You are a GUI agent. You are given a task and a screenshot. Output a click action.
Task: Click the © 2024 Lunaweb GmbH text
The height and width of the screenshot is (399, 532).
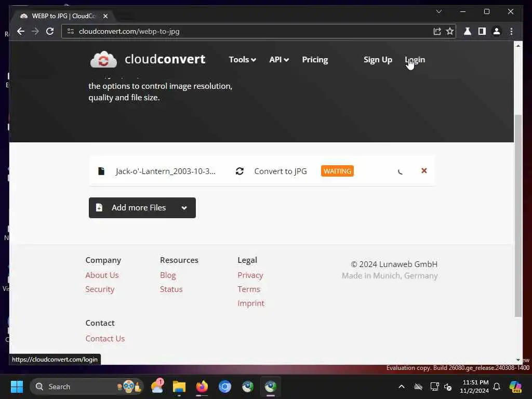click(394, 264)
